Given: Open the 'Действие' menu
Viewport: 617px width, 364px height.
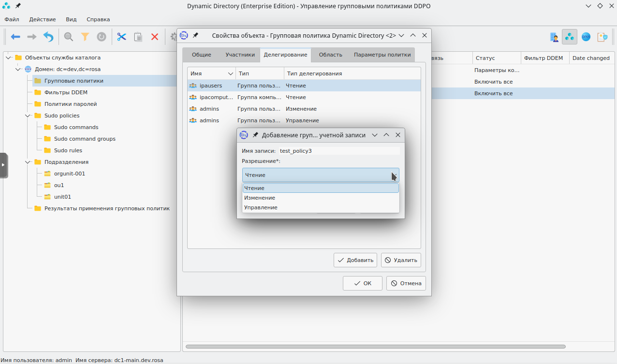Looking at the screenshot, I should pos(43,19).
